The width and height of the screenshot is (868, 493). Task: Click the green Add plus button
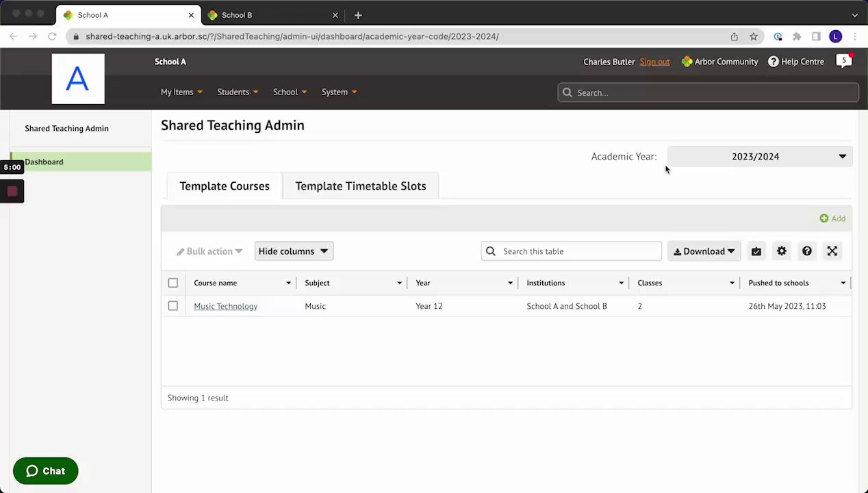click(x=832, y=218)
